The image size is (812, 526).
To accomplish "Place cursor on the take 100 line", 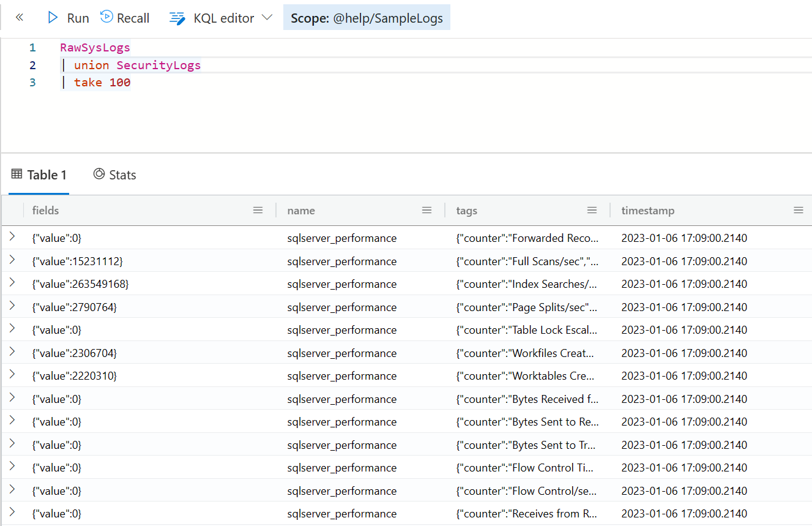I will 102,83.
